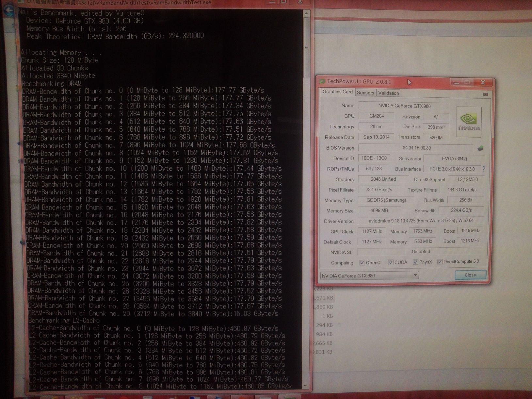Click the NVIDIA logo in GPU-Z
Image resolution: width=532 pixels, height=399 pixels.
click(x=469, y=122)
